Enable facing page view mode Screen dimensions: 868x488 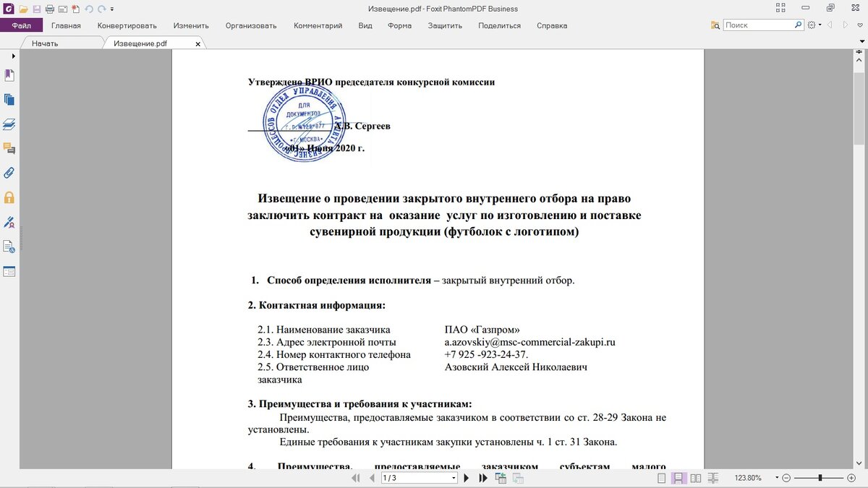click(695, 478)
